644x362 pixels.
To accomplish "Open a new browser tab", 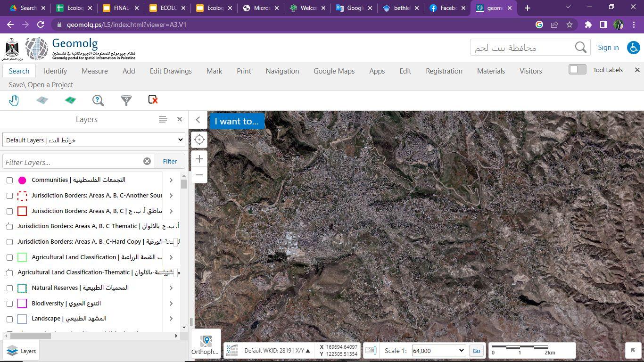I will pyautogui.click(x=527, y=8).
